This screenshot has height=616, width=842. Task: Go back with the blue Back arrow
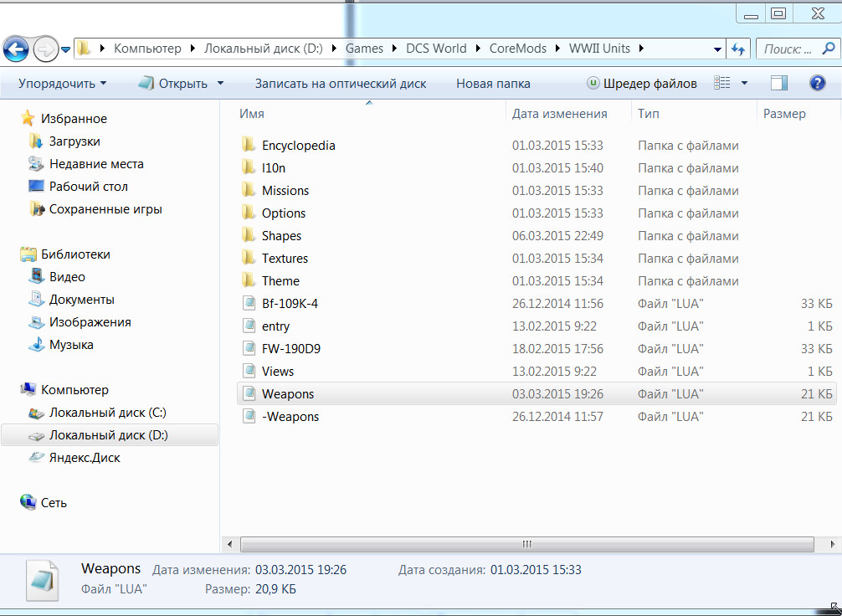tap(16, 50)
